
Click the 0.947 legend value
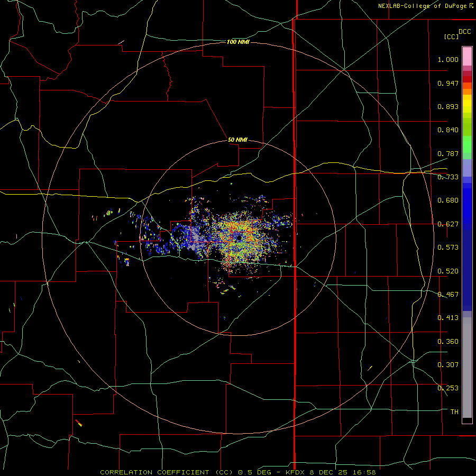pyautogui.click(x=448, y=83)
